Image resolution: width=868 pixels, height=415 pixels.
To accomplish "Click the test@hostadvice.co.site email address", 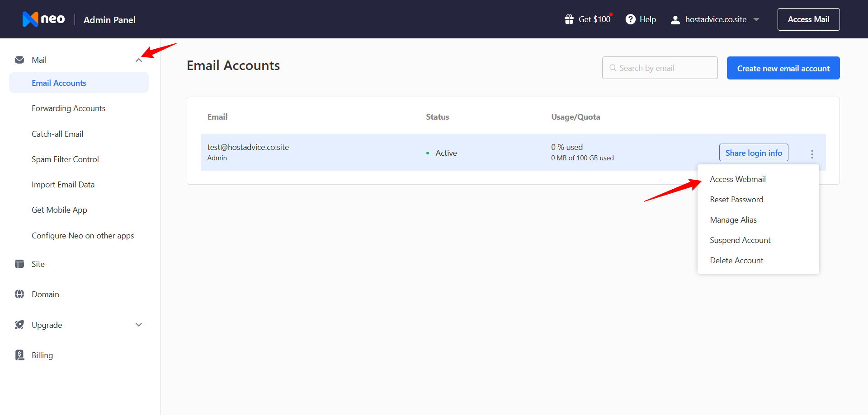I will click(x=248, y=147).
